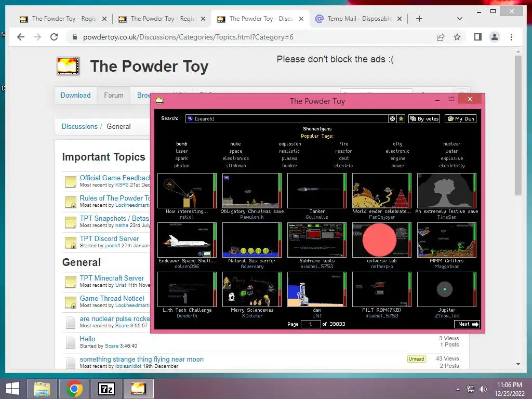Select the 'nuclear' popular tag
532x399 pixels.
coord(452,144)
